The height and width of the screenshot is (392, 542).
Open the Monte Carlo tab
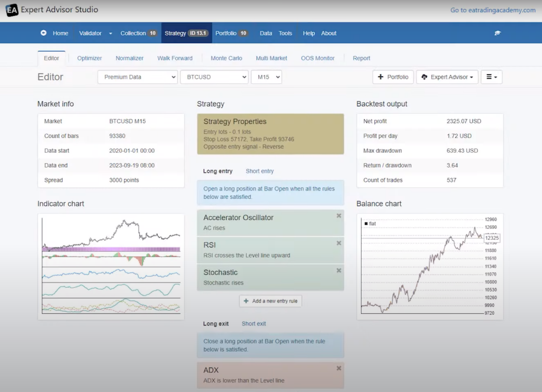click(226, 58)
